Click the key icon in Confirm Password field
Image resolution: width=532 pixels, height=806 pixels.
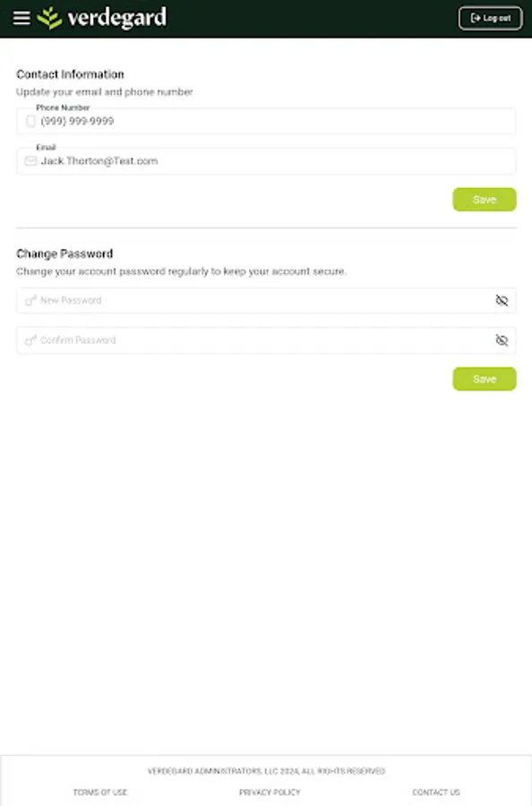[x=30, y=340]
